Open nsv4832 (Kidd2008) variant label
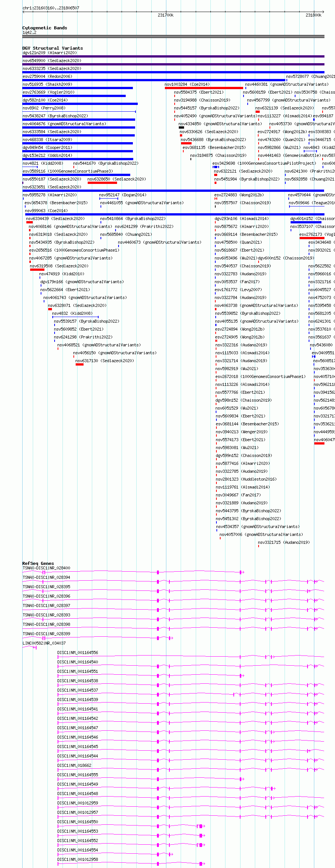Image resolution: width=335 pixels, height=868 pixels. point(72,313)
